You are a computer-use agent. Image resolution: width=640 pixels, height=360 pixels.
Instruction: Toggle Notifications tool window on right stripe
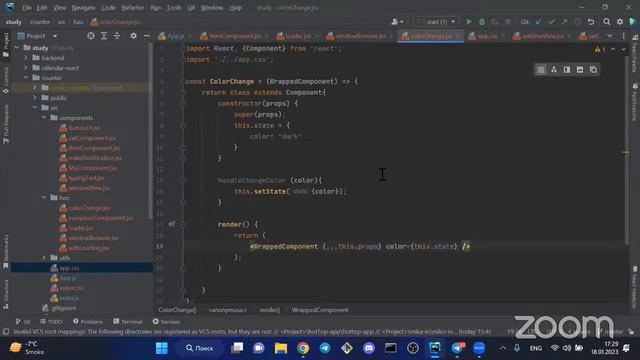(635, 102)
